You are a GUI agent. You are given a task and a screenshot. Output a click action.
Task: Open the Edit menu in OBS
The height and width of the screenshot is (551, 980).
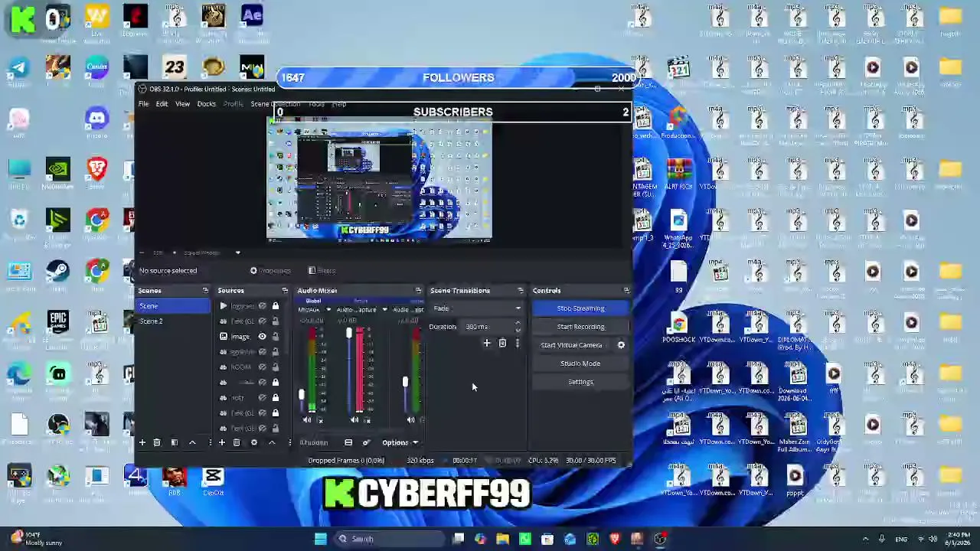coord(162,104)
